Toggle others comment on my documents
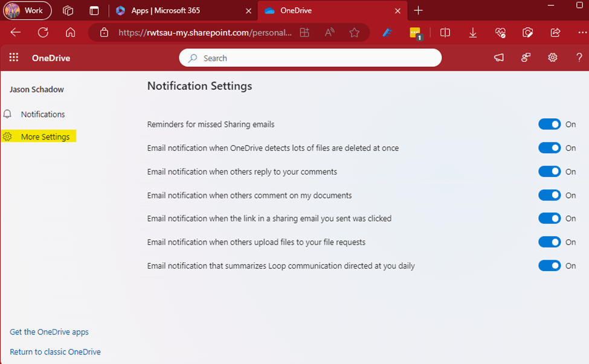Screen dimensions: 589x364 (x=550, y=195)
